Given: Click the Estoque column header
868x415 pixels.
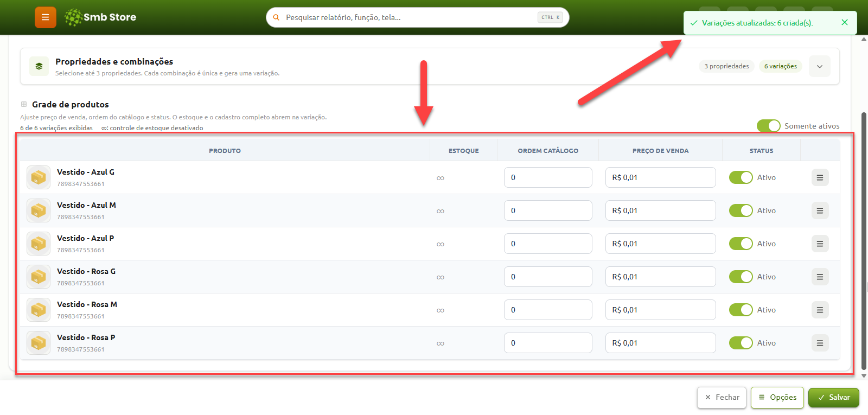Looking at the screenshot, I should (464, 151).
